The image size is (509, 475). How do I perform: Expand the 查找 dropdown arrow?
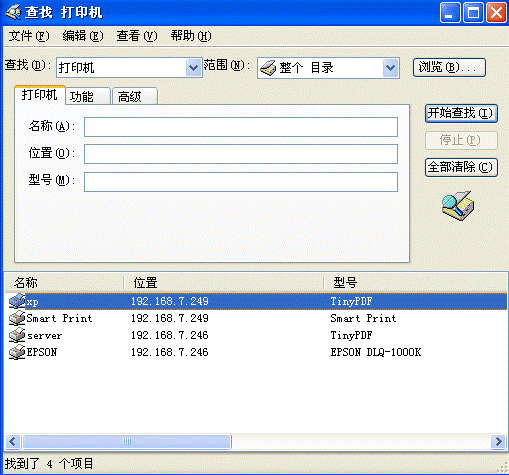click(193, 68)
